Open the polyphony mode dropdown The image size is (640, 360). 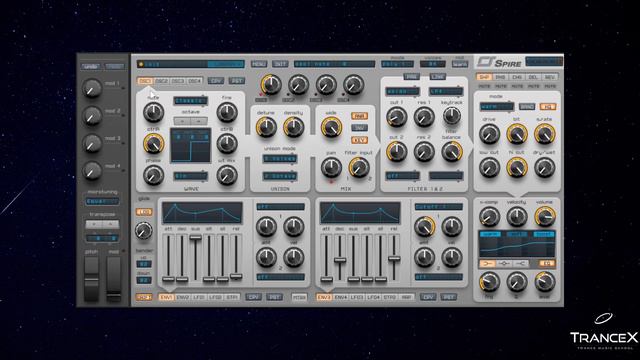[398, 64]
